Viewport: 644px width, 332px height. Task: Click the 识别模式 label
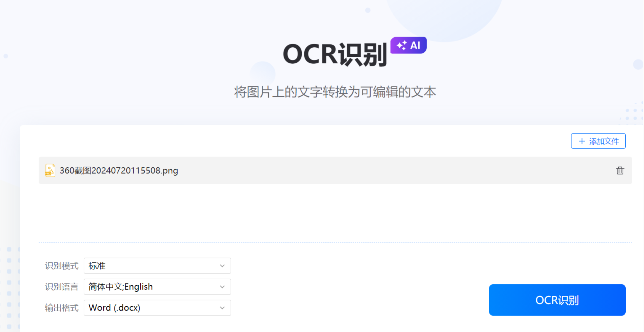click(x=61, y=266)
